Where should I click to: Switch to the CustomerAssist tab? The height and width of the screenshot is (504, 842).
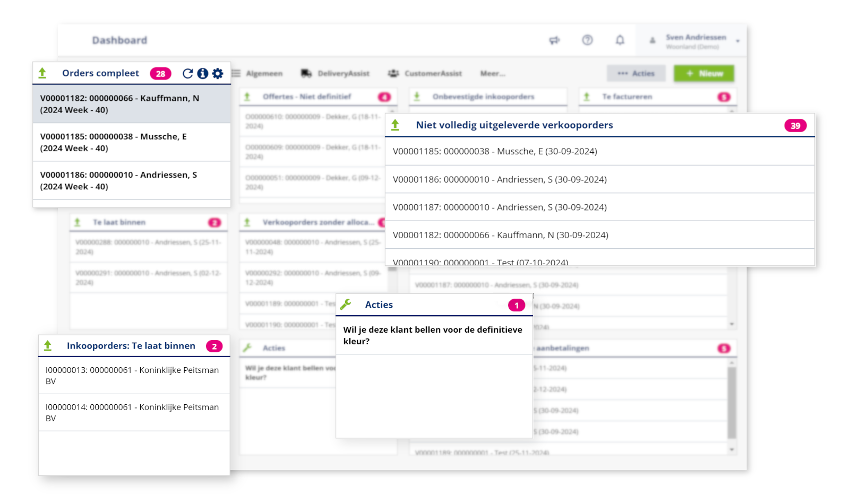425,74
